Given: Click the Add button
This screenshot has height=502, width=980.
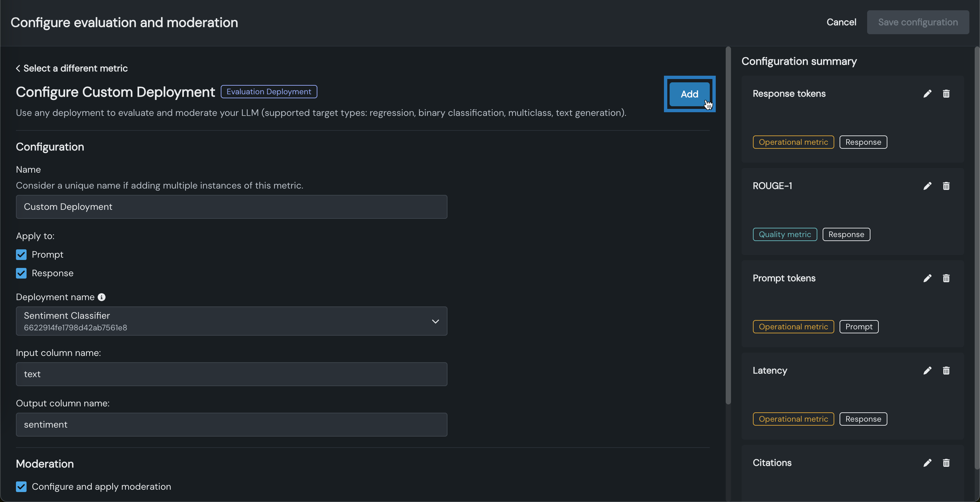Looking at the screenshot, I should click(x=689, y=94).
